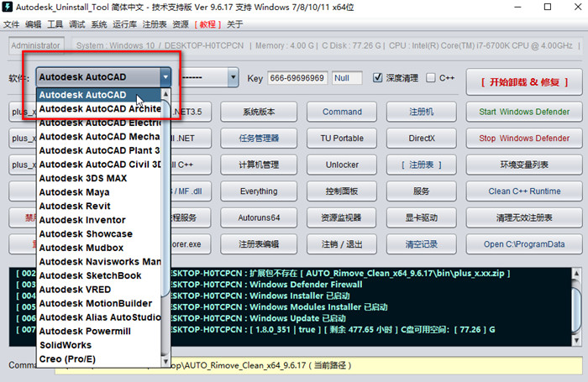Pick Autodesk SketchBook entry

99,275
